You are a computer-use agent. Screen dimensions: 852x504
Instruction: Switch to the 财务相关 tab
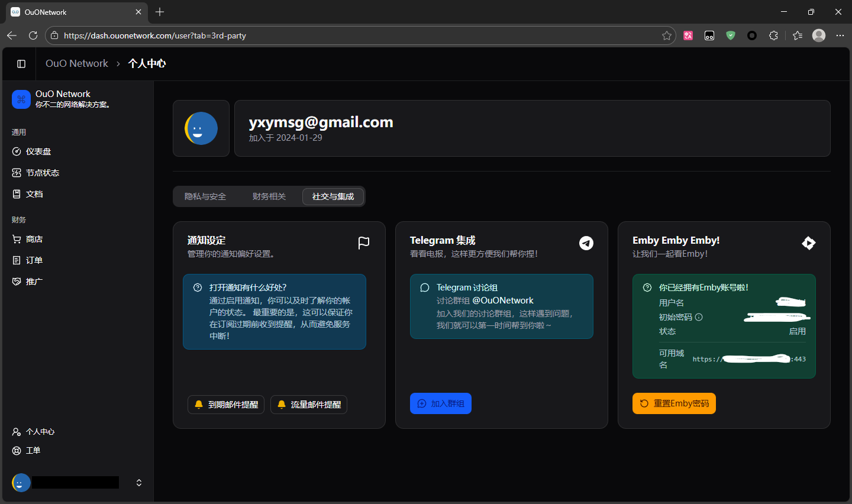(269, 196)
